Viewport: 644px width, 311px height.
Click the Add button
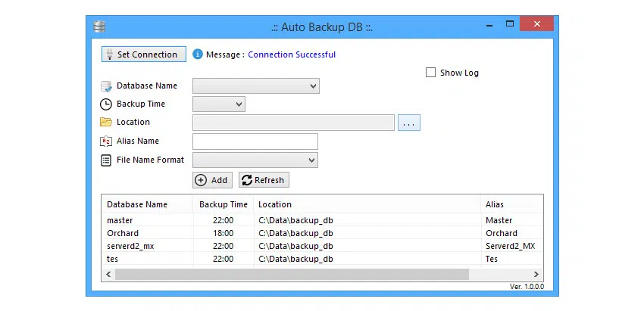tap(212, 180)
